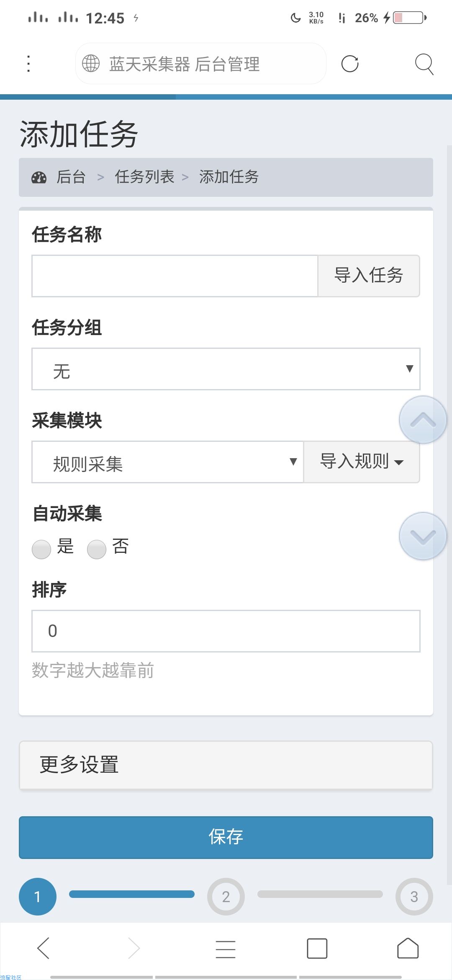Go back with the browser back arrow
This screenshot has height=980, width=452.
point(44,948)
